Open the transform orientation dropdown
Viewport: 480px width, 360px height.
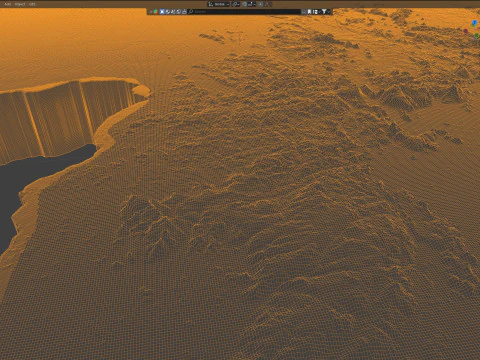click(x=219, y=4)
